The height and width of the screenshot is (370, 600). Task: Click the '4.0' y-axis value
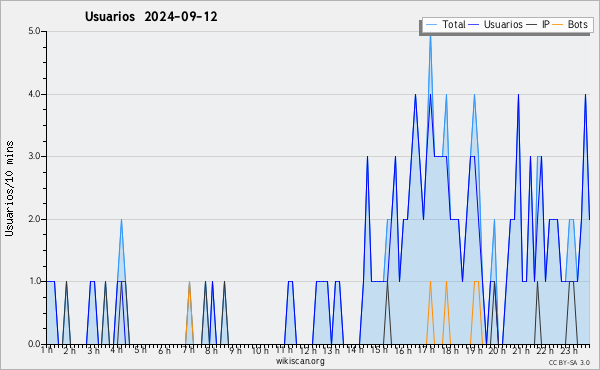34,94
